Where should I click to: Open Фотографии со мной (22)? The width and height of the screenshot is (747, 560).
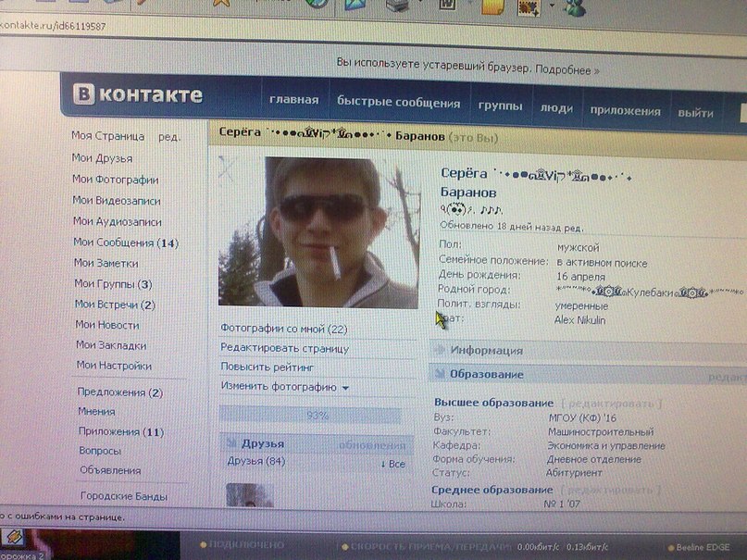coord(284,329)
